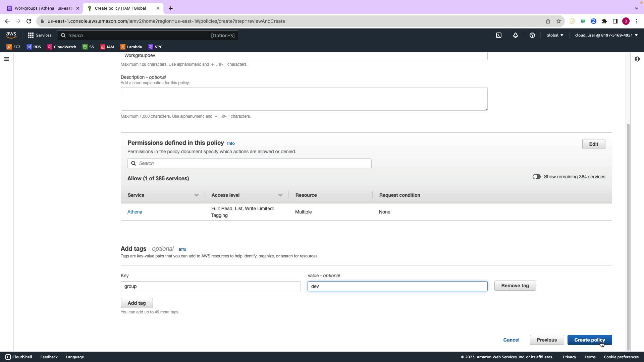Sort by the Access level column arrow
644x362 pixels.
tap(280, 195)
